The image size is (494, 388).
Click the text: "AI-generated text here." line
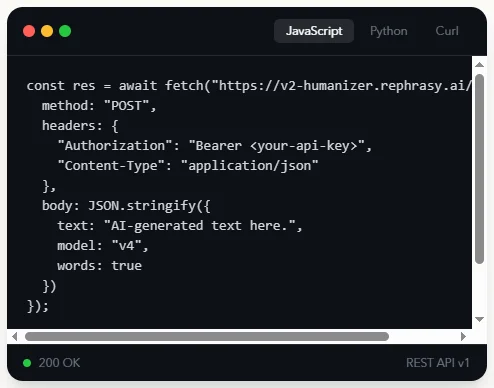[x=180, y=226]
